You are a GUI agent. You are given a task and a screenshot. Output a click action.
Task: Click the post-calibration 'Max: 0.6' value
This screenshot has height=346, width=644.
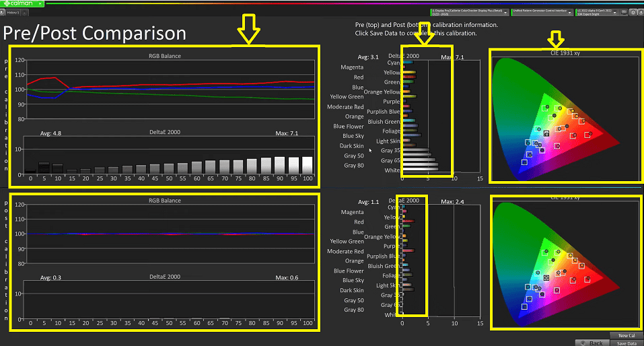(x=287, y=278)
